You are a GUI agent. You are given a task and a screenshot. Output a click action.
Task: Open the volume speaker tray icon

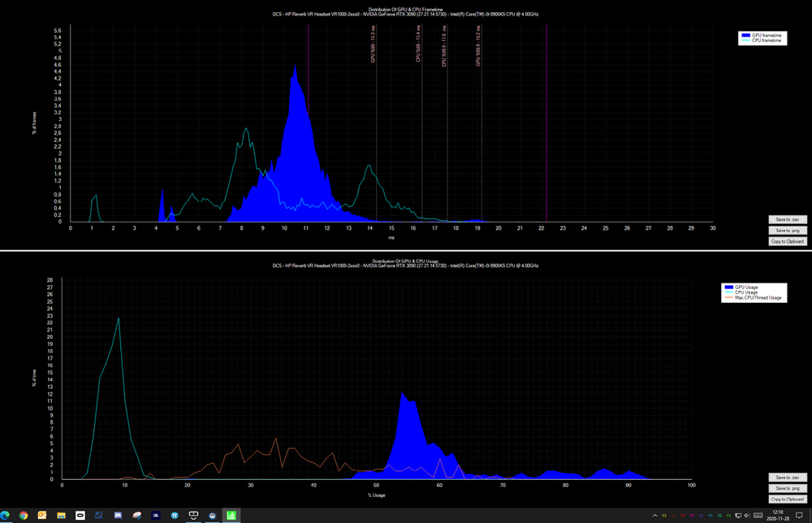tap(747, 515)
